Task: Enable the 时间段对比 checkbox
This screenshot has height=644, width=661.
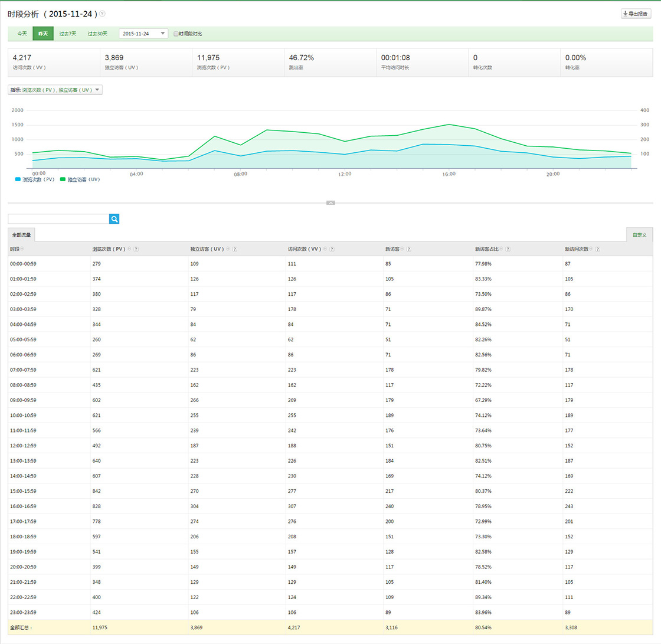Action: click(176, 34)
